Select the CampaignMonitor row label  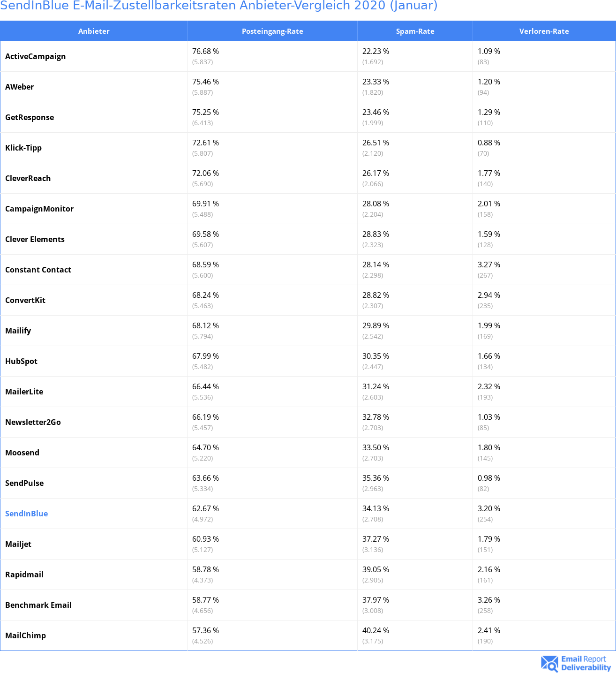(x=39, y=209)
